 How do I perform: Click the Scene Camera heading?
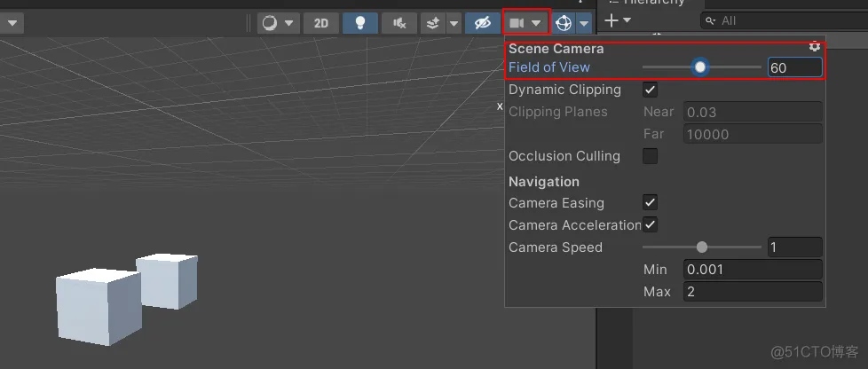556,49
